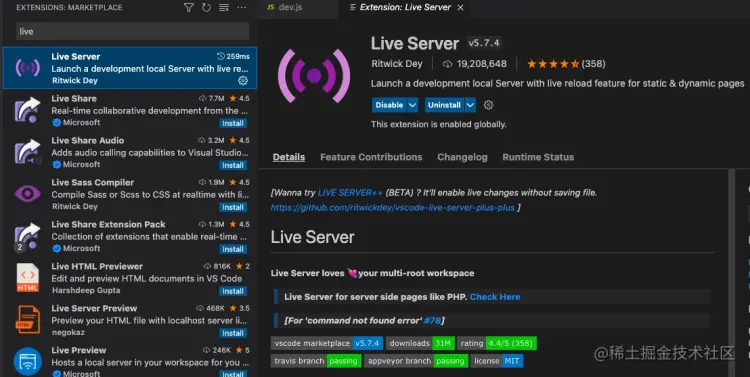Select the Live Server Preview list entry title
Screen dimensions: 750x377
pos(94,308)
